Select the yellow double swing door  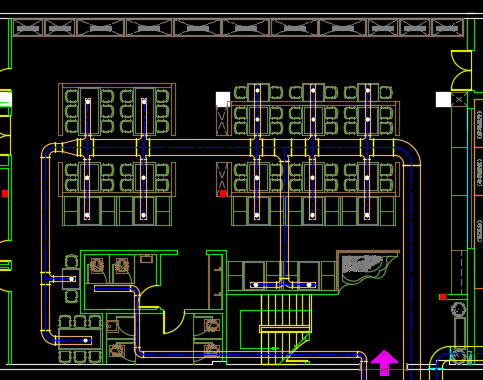click(x=461, y=71)
